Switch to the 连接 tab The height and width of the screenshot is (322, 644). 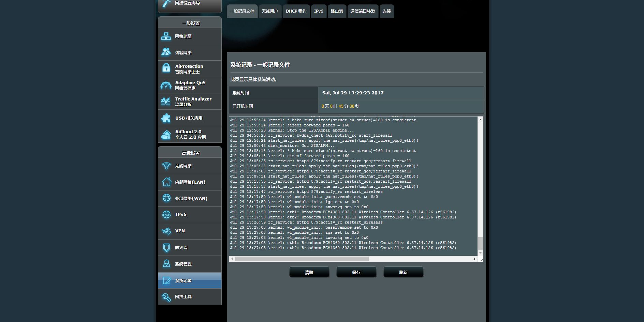386,11
